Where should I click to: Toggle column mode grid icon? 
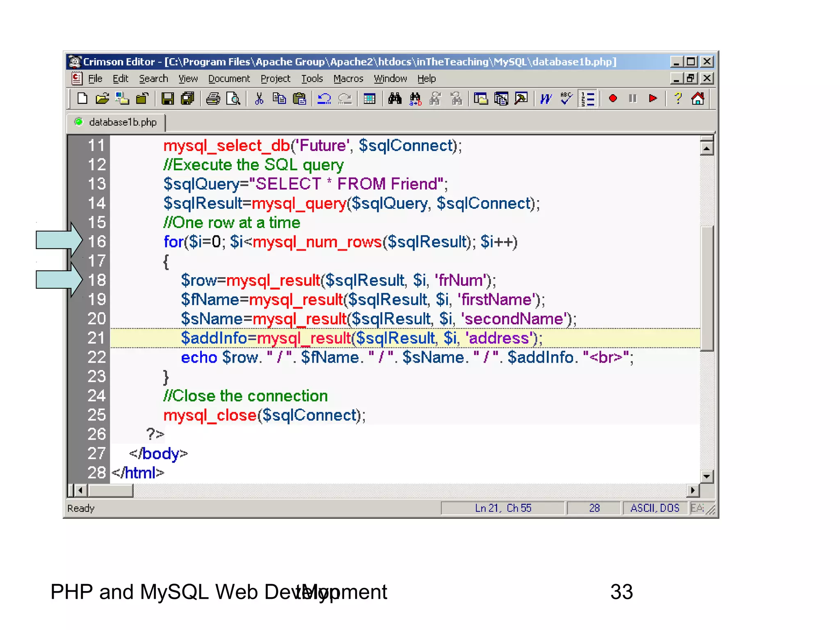pyautogui.click(x=370, y=99)
